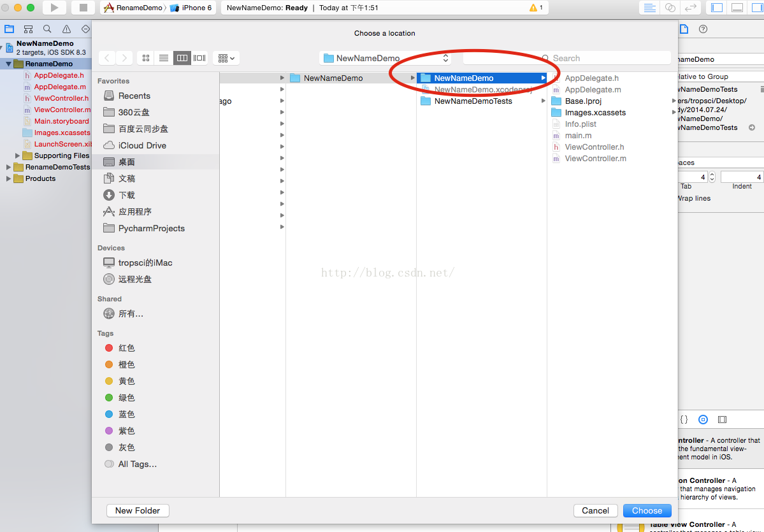Select 文稿 in the sidebar
Image resolution: width=764 pixels, height=532 pixels.
[156, 179]
